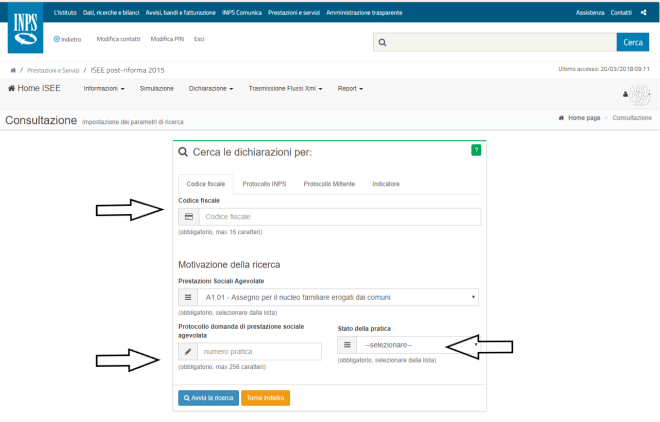Click the INPS logo

point(26,31)
